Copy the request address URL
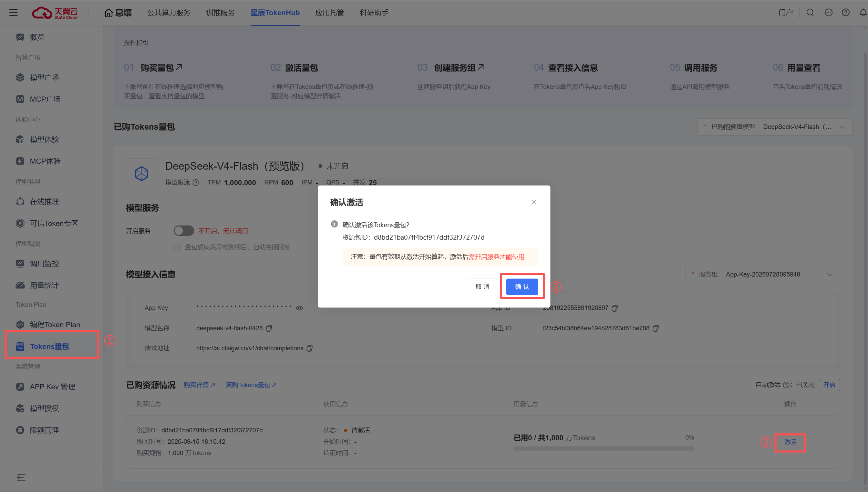This screenshot has width=868, height=492. [x=310, y=348]
